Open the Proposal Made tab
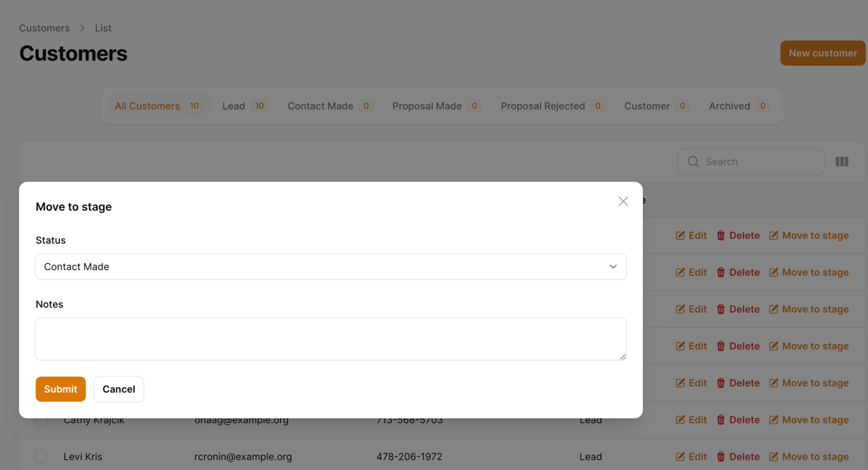868x470 pixels. coord(436,106)
